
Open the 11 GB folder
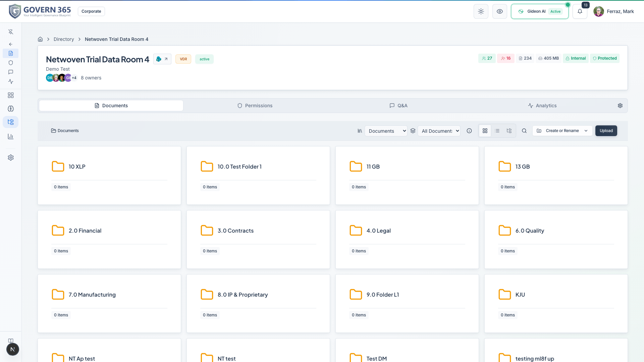407,175
